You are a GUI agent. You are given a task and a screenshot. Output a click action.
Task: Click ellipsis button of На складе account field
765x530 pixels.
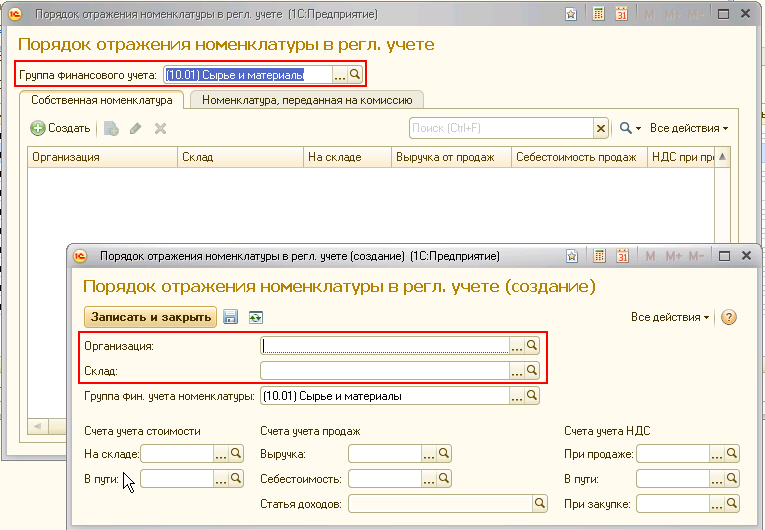click(221, 454)
